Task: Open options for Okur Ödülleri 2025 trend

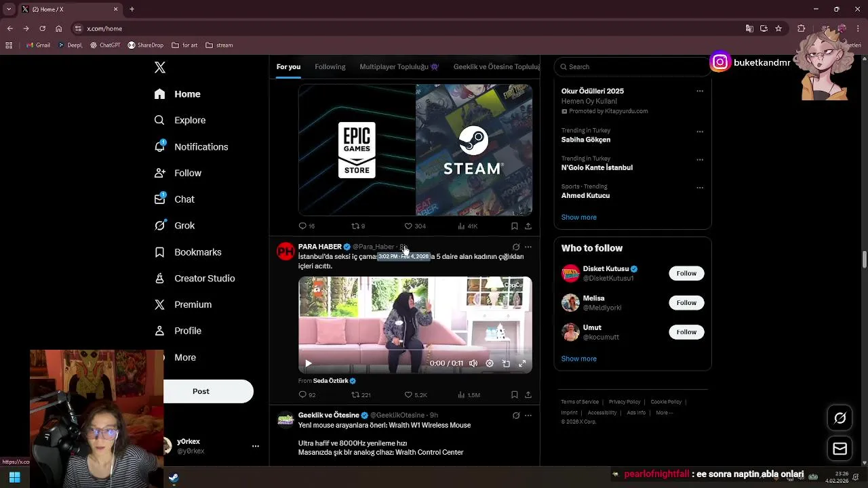Action: (x=700, y=91)
